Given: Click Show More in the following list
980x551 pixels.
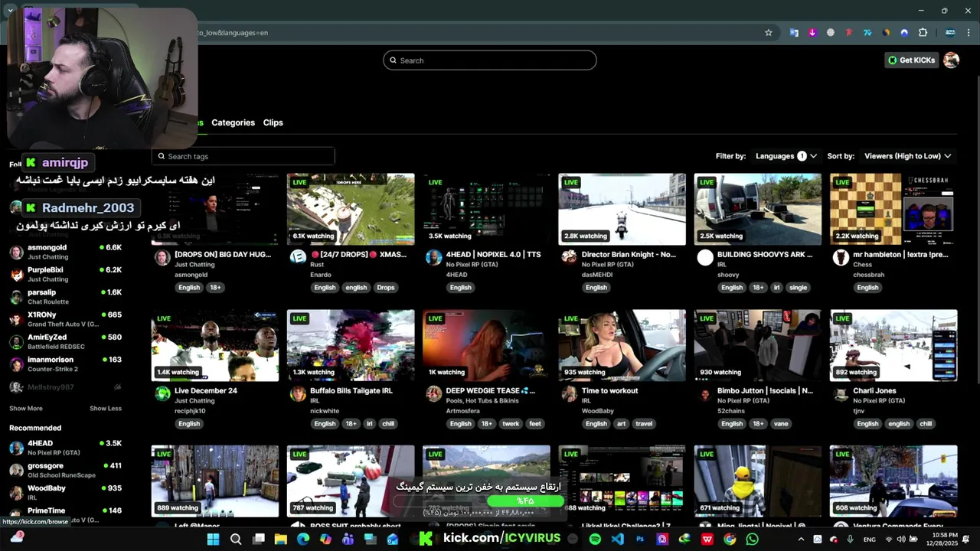Looking at the screenshot, I should click(26, 408).
